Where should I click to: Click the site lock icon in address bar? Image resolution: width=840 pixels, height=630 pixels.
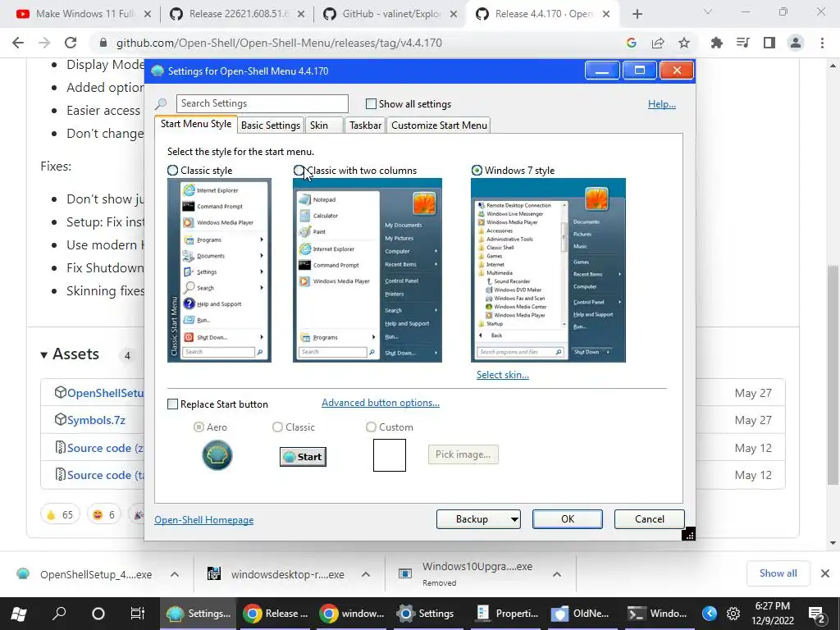pos(103,43)
